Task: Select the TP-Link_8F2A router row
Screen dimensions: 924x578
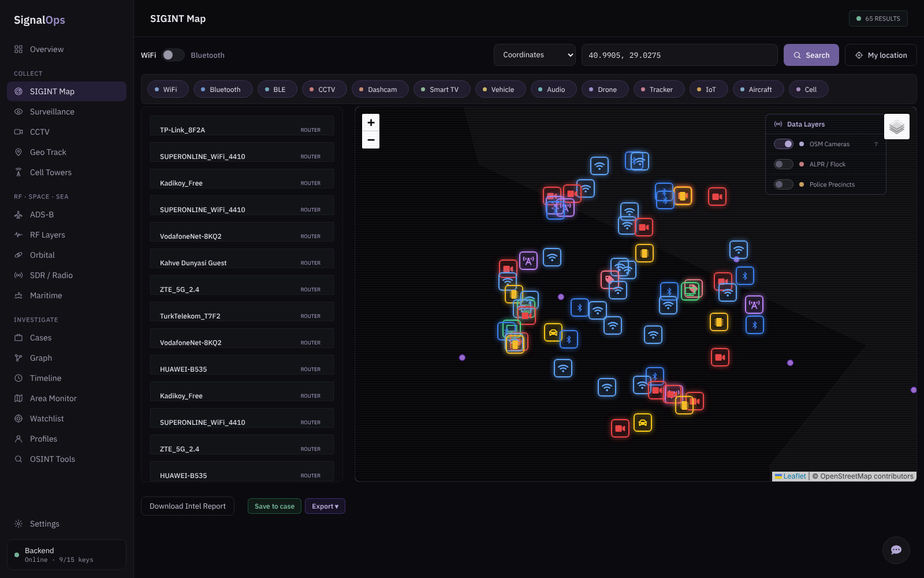Action: [x=242, y=126]
